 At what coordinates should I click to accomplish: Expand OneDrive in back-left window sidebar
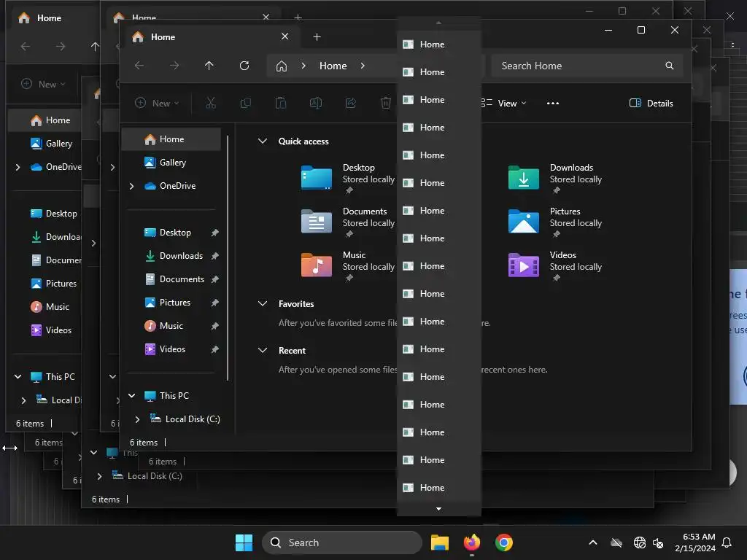18,167
